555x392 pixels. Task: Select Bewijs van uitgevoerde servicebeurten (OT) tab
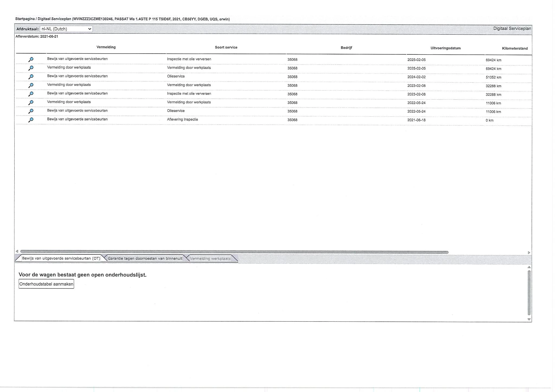(x=61, y=258)
